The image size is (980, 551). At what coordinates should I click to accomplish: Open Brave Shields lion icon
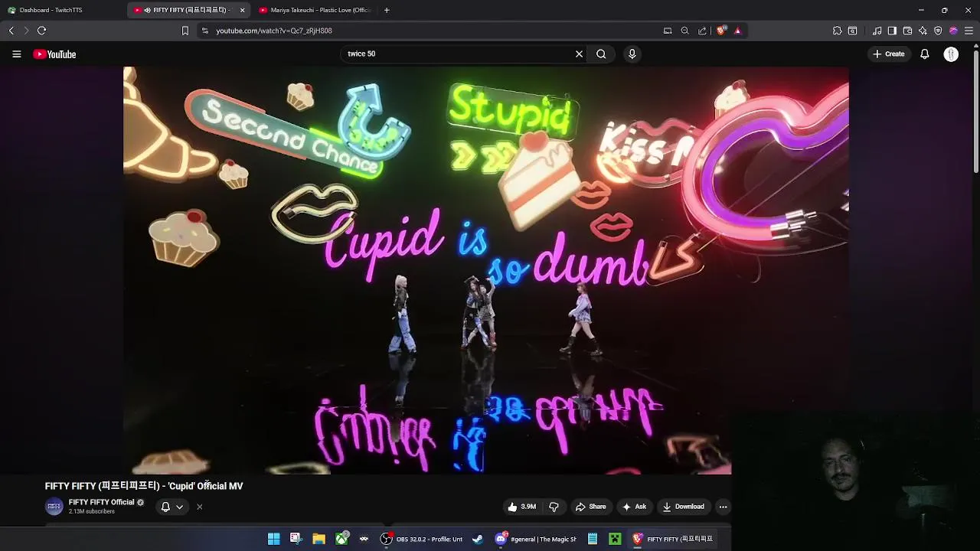point(720,31)
